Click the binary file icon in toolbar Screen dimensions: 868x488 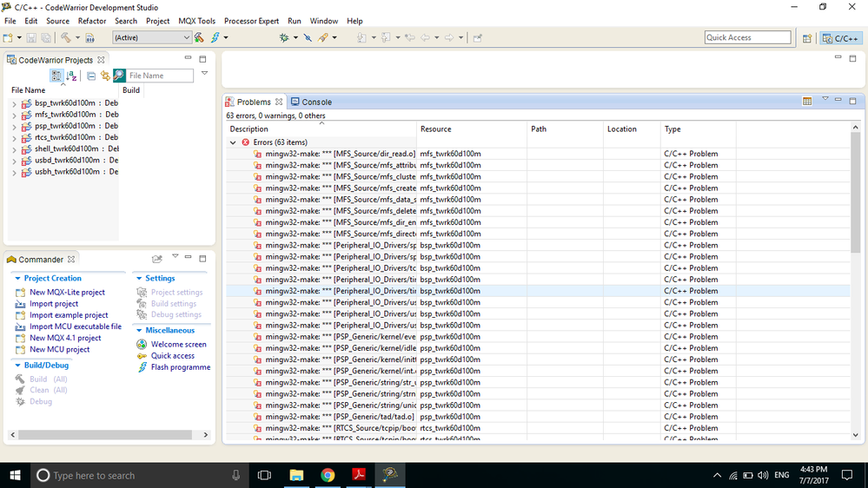[89, 37]
